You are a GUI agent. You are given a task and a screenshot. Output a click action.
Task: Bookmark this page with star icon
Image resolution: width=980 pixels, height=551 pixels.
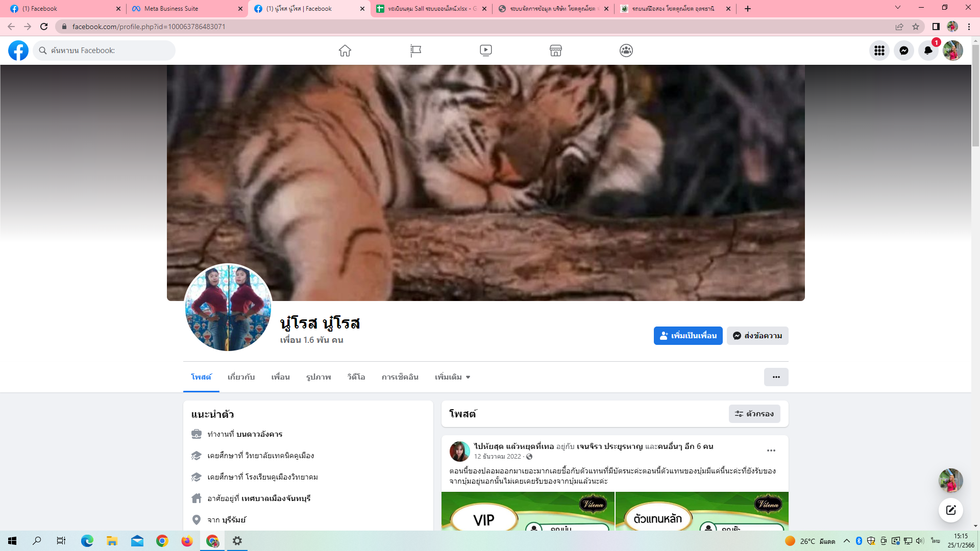coord(916,27)
